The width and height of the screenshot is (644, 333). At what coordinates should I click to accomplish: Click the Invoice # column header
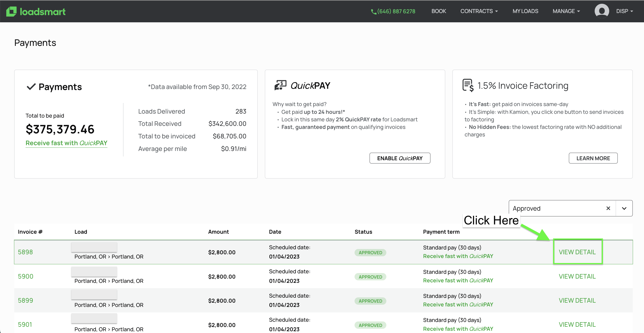point(30,232)
